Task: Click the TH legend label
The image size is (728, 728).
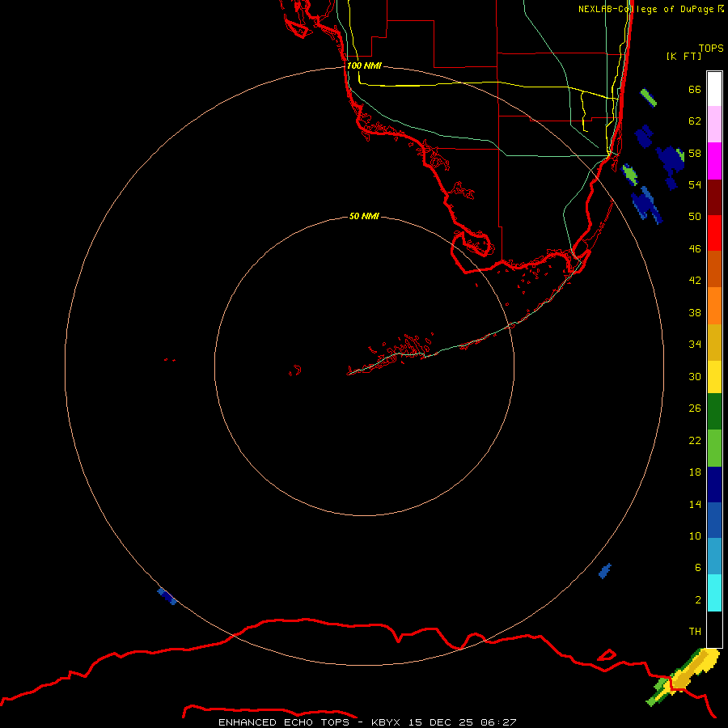Action: point(695,631)
